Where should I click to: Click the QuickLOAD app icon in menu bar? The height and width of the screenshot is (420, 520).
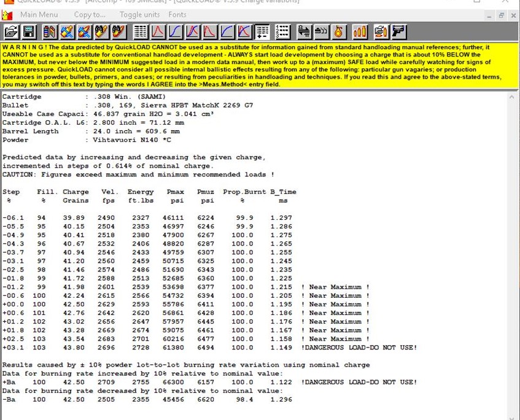coord(7,15)
